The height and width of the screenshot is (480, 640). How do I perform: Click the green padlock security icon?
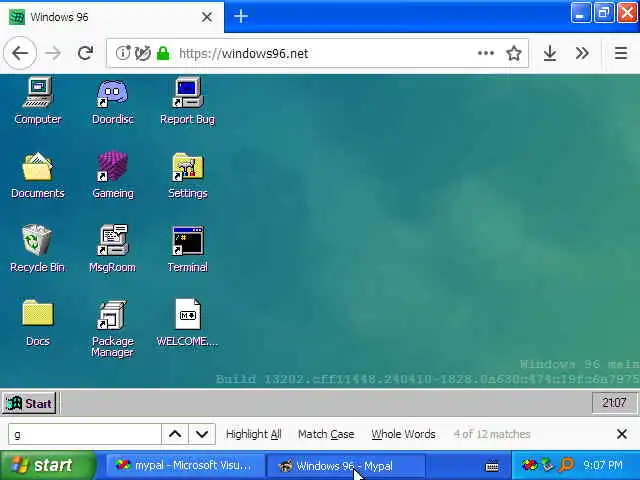click(x=163, y=53)
